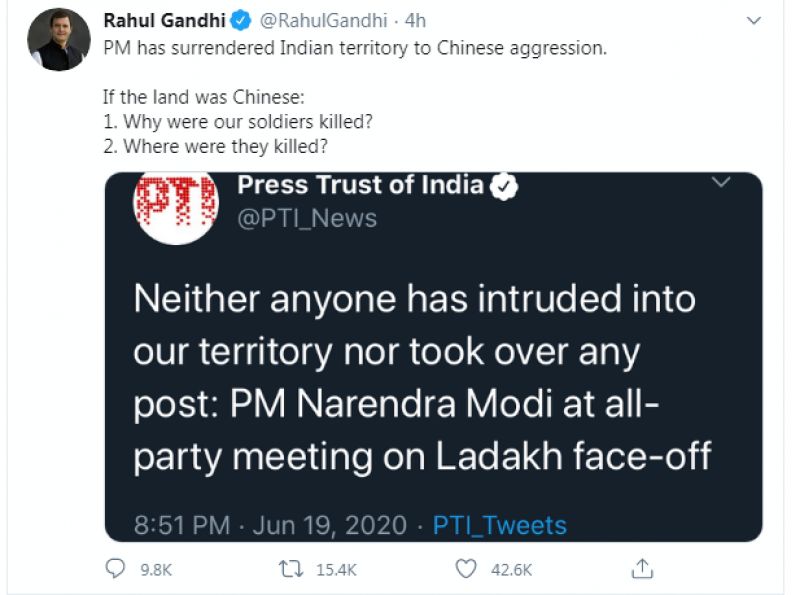This screenshot has width=800, height=595.
Task: Share the tweet with the share icon
Action: tap(642, 568)
